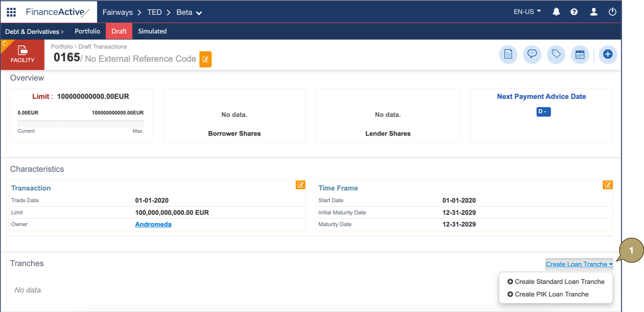The height and width of the screenshot is (312, 644).
Task: Choose Create Standard Loan Tranche
Action: point(556,282)
